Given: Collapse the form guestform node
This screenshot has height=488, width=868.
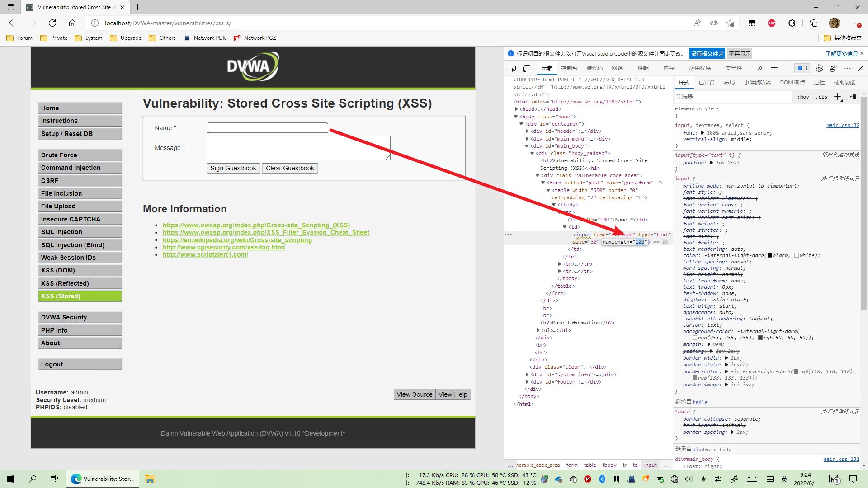Looking at the screenshot, I should (x=543, y=183).
